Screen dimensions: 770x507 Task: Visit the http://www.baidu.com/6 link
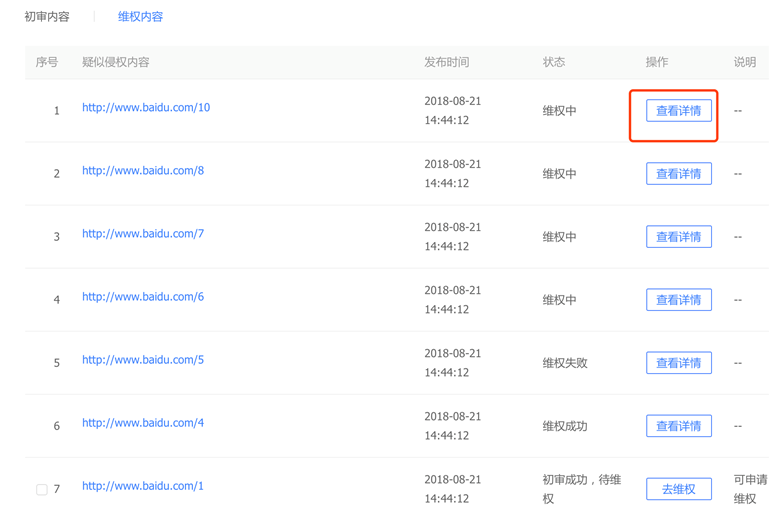pyautogui.click(x=143, y=297)
